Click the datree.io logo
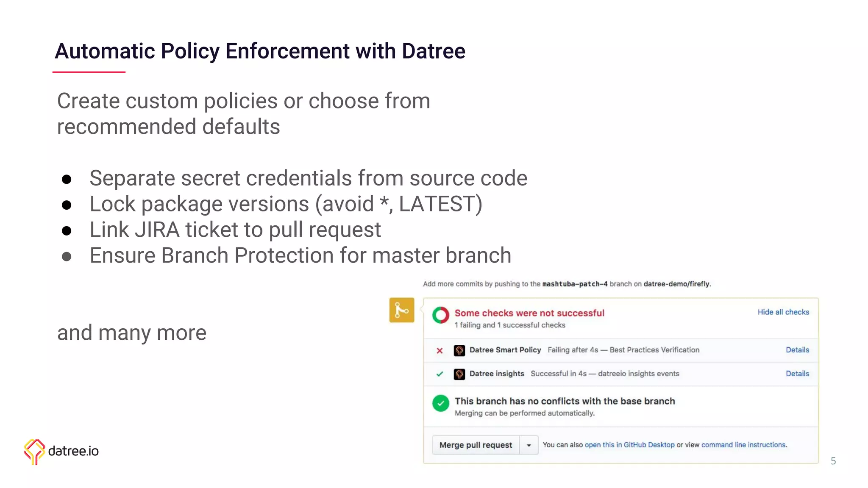The width and height of the screenshot is (868, 488). click(x=61, y=451)
